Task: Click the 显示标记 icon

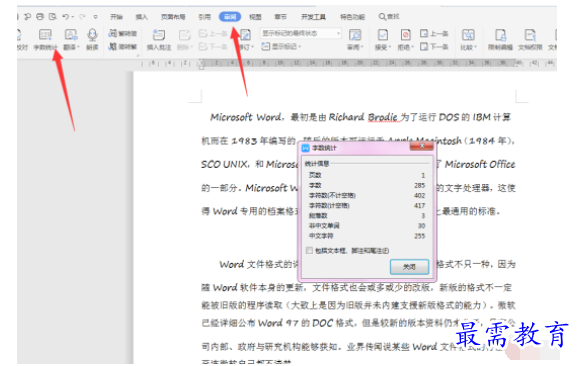Action: (266, 46)
